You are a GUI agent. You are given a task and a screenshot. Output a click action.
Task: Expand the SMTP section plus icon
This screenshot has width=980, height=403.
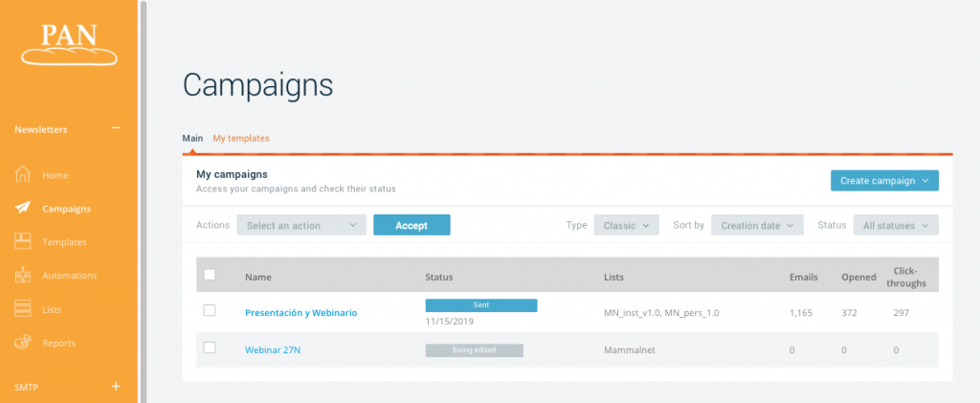click(116, 387)
